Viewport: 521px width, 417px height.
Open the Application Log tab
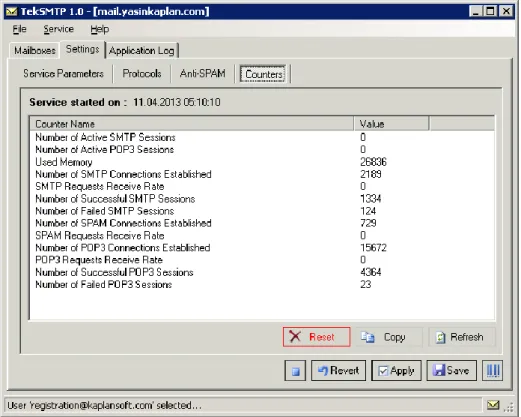(x=142, y=51)
